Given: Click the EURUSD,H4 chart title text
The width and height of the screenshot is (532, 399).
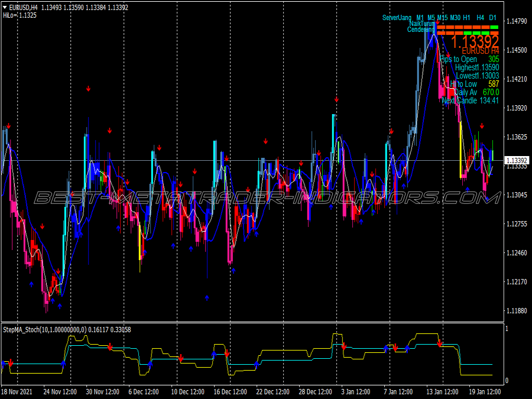Looking at the screenshot, I should point(24,8).
